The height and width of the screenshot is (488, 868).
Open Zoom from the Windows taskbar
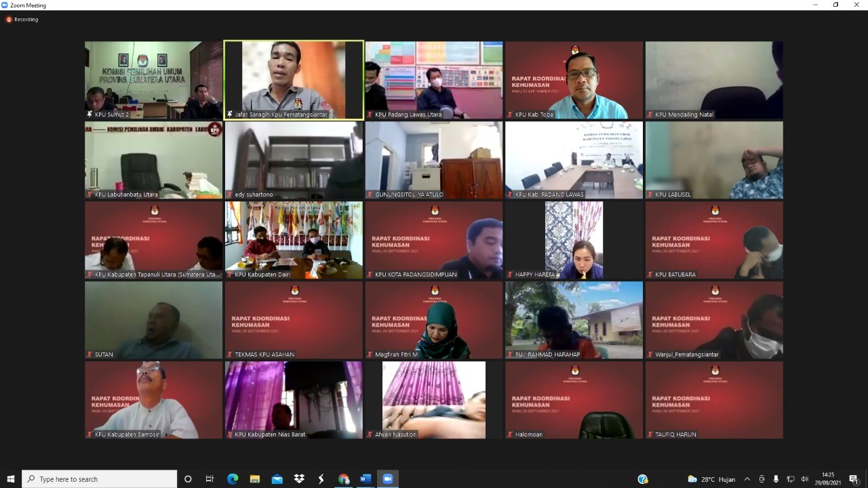click(388, 479)
